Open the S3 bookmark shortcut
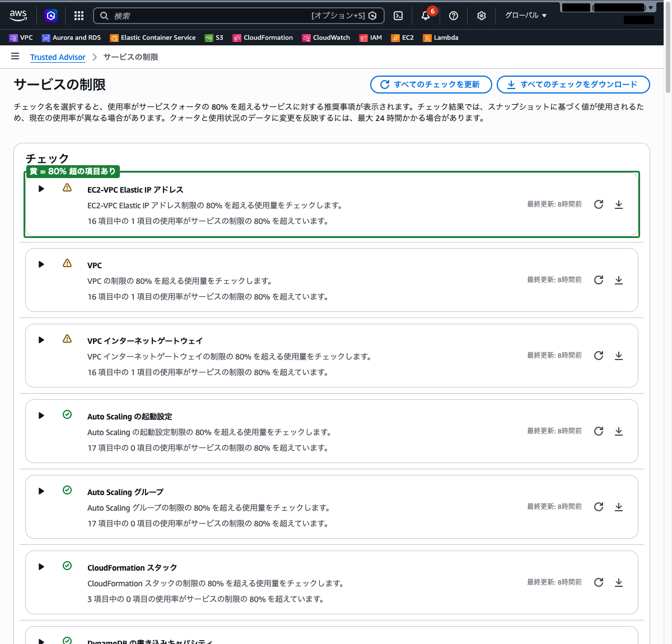 [x=214, y=38]
